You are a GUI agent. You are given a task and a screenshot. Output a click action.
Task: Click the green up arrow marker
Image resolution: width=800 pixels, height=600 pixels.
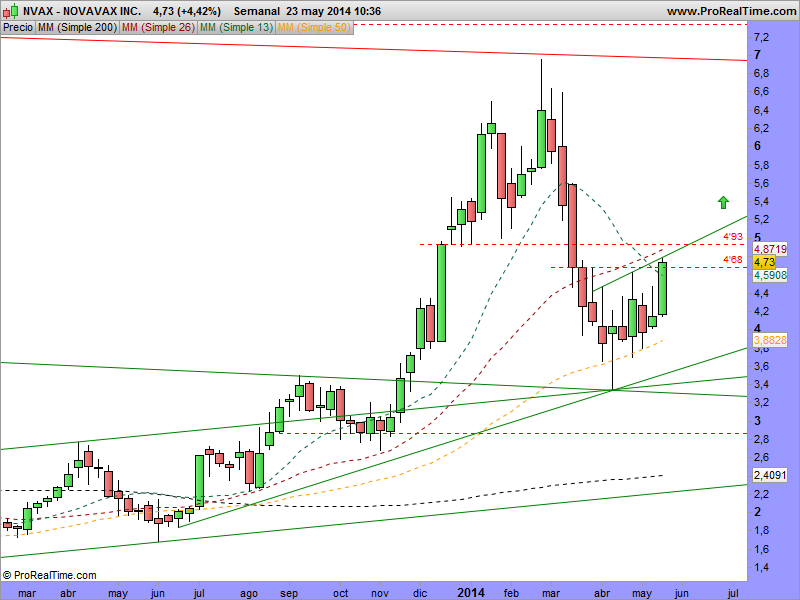point(722,203)
